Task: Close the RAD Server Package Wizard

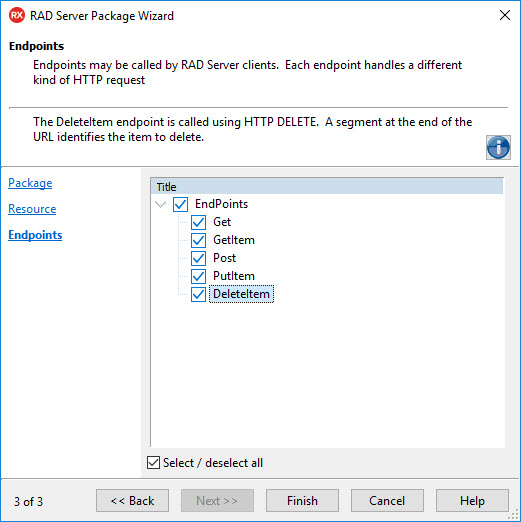Action: (x=505, y=15)
